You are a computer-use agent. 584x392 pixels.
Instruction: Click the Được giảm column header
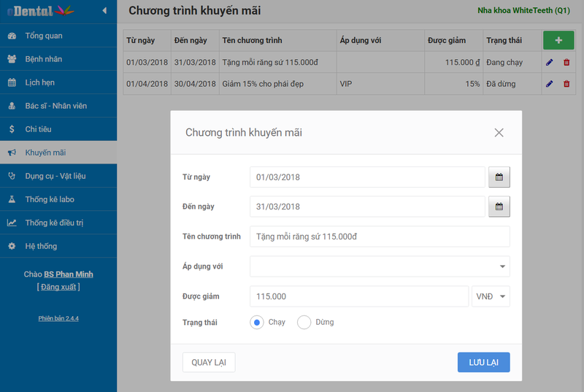[453, 41]
